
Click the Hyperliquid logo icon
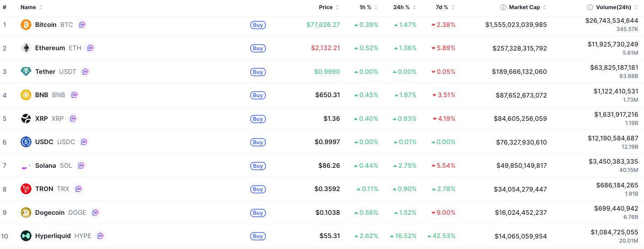click(x=26, y=236)
